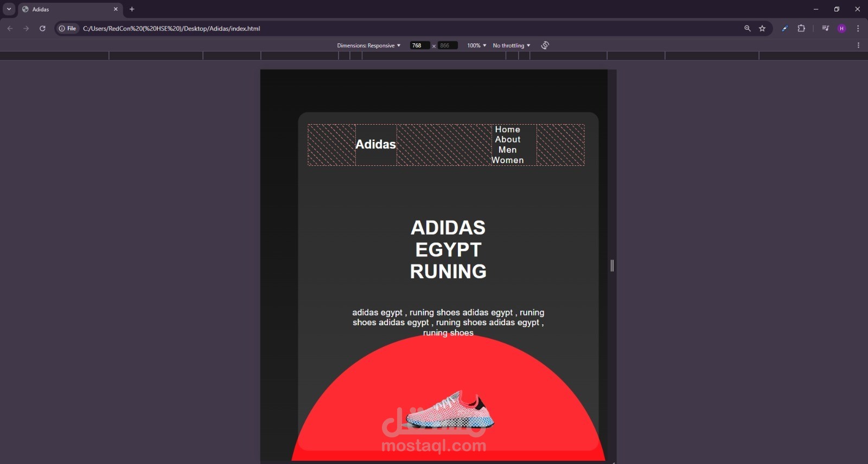
Task: Edit the viewport height field 866
Action: (x=448, y=46)
